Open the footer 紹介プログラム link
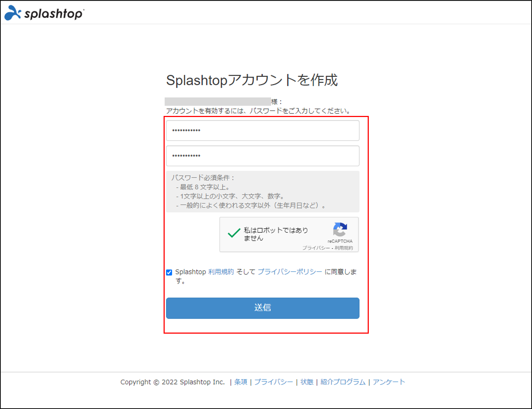Screen dimensions: 532x409 [x=343, y=382]
